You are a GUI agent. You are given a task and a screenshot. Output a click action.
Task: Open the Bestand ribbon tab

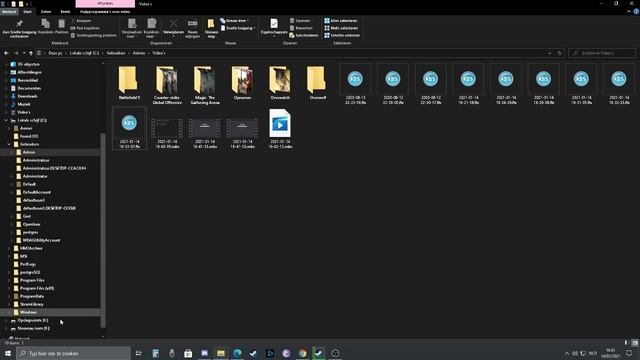pyautogui.click(x=9, y=12)
